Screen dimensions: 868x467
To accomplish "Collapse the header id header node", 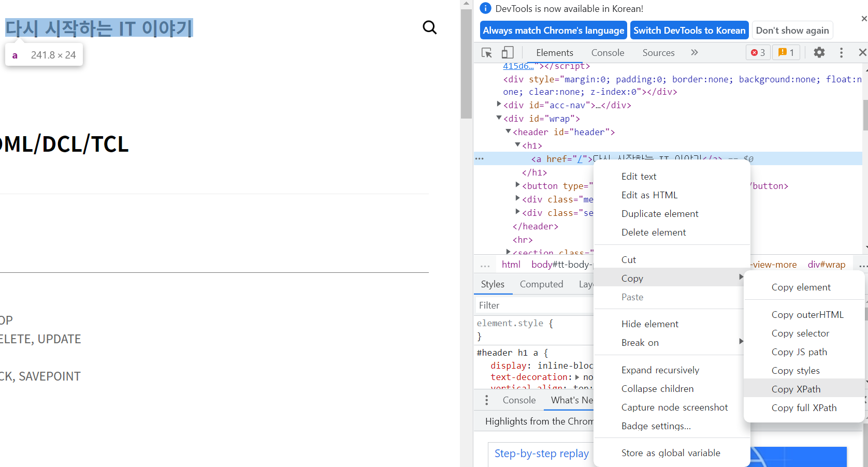I will [x=509, y=132].
